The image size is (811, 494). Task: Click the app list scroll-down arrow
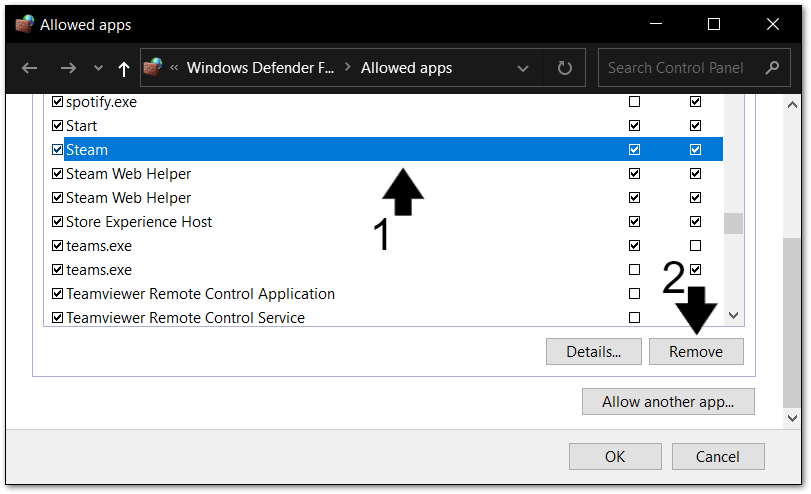(x=733, y=315)
